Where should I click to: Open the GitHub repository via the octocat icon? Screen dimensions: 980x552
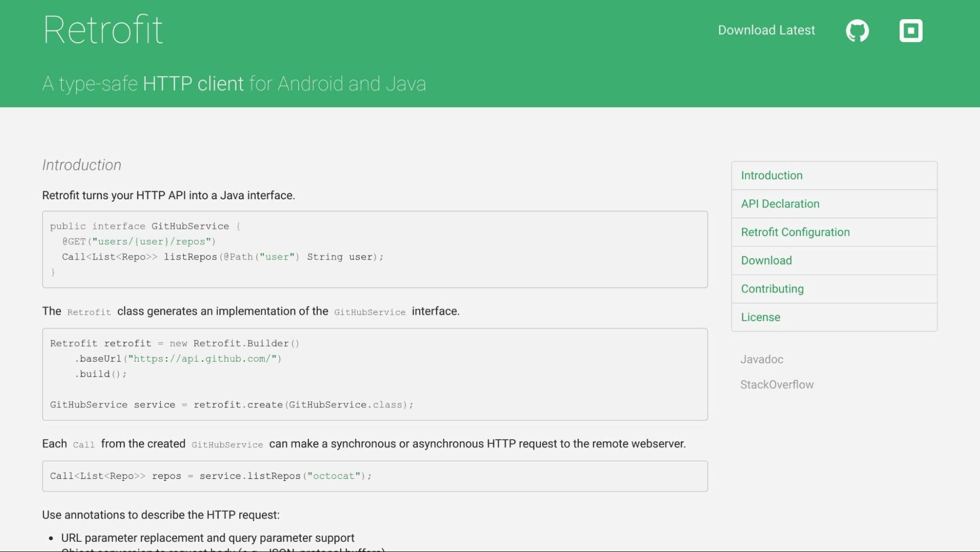pyautogui.click(x=857, y=30)
